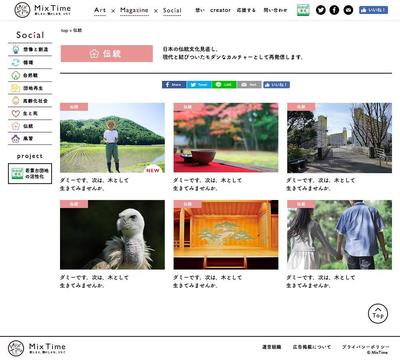
Task: Open the last text menu item before green icon
Action: click(x=275, y=10)
